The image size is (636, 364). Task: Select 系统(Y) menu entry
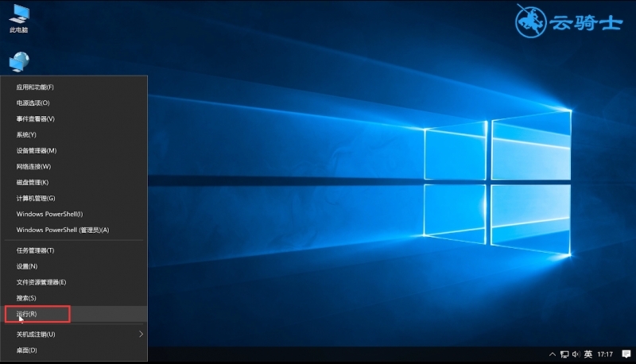76,134
